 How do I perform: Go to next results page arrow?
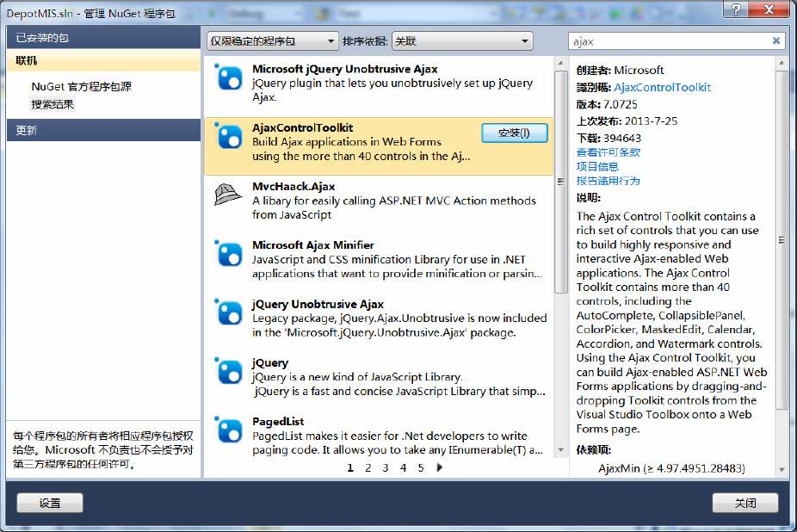pos(440,467)
